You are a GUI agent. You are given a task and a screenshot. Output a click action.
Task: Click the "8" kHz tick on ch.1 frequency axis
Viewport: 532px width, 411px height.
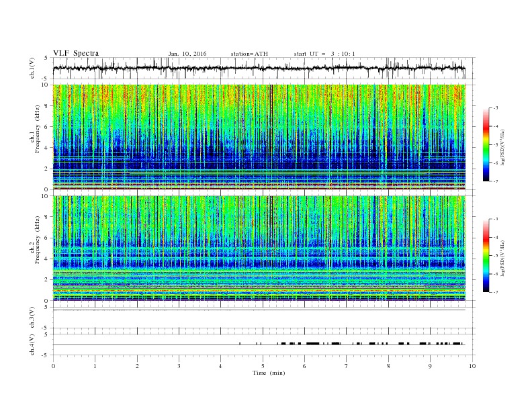coord(47,106)
